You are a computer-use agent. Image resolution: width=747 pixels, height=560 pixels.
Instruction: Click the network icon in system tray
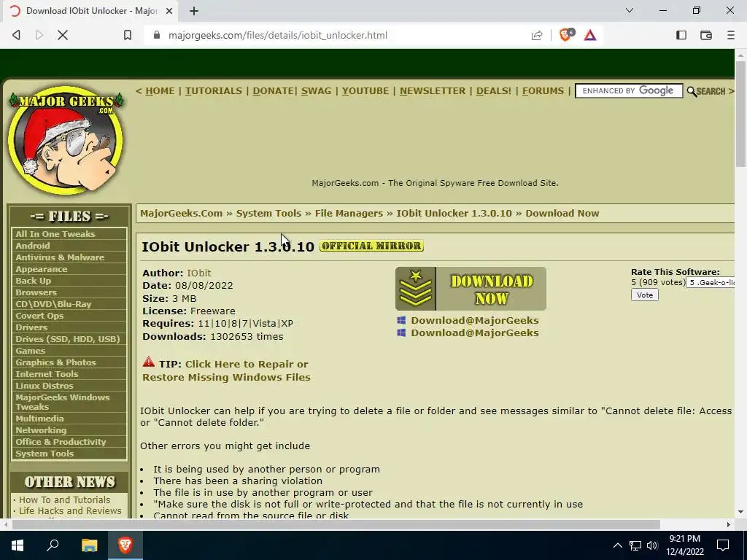[635, 545]
